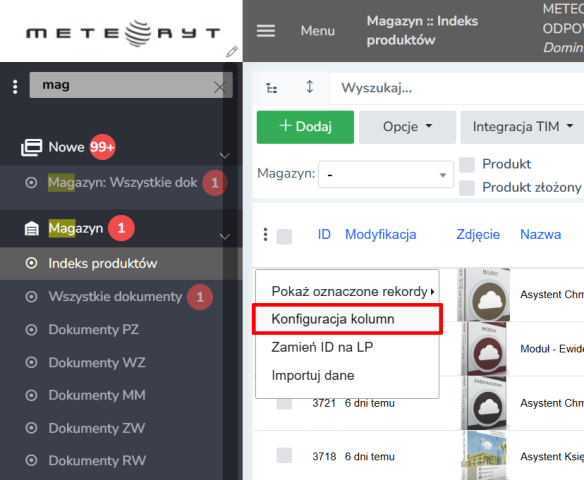The height and width of the screenshot is (480, 584).
Task: Open Dokumenty WZ in sidebar
Action: 97,362
